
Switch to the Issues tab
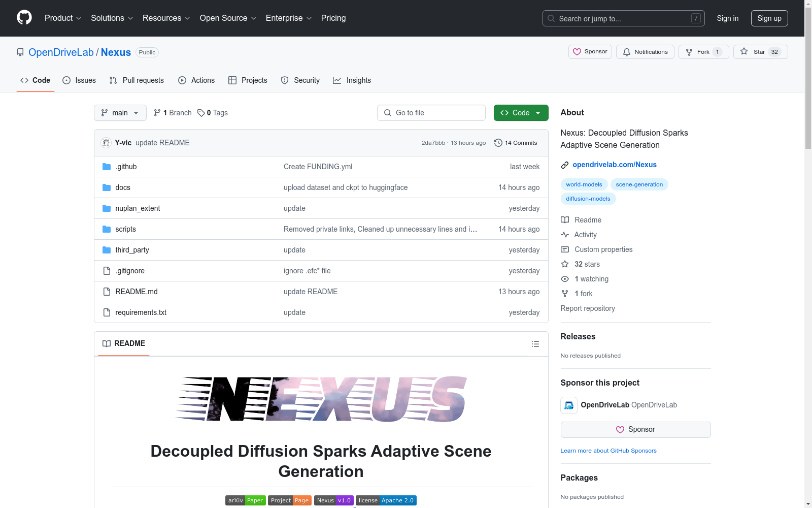coord(79,80)
